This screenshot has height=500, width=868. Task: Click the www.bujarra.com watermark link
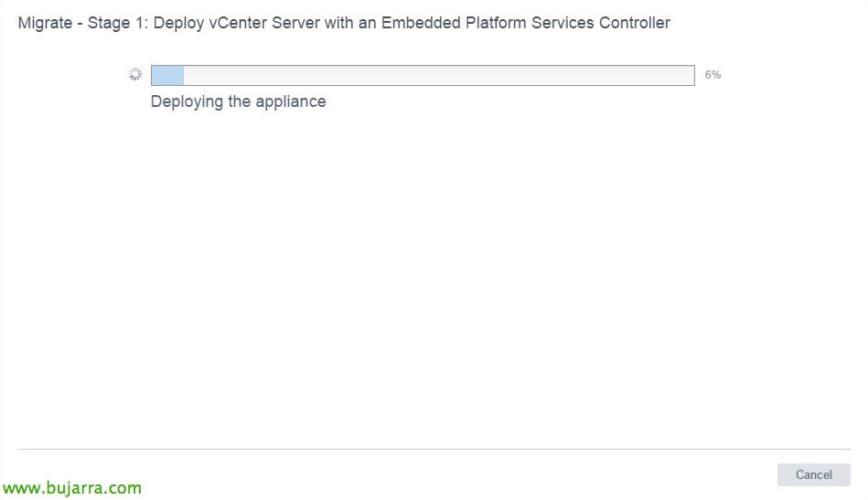(72, 488)
